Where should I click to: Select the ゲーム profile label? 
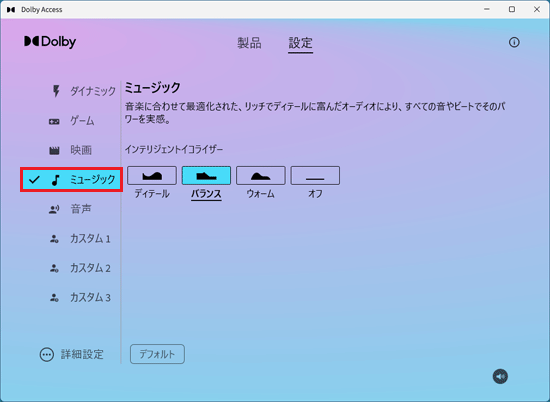click(82, 121)
